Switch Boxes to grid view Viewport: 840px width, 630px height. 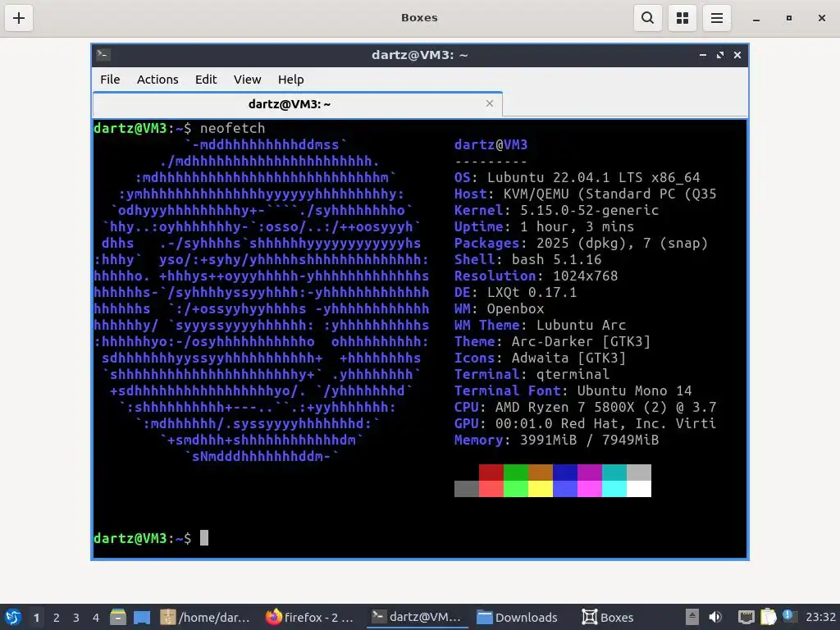682,18
